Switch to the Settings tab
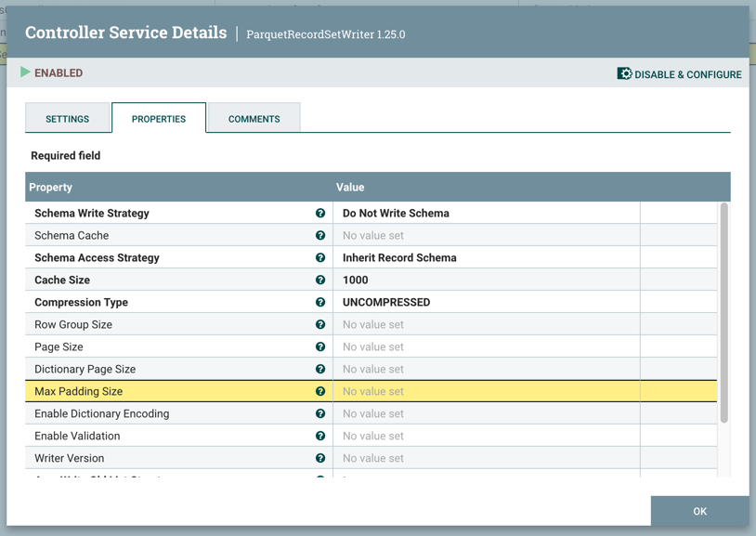This screenshot has width=756, height=536. click(x=68, y=119)
